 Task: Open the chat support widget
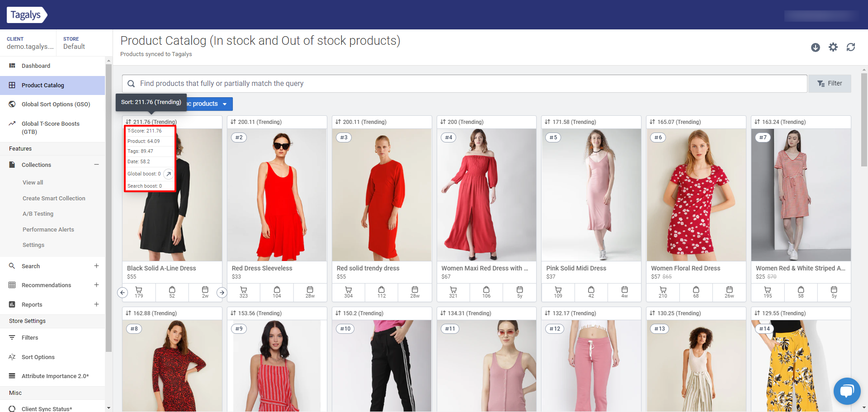click(847, 391)
